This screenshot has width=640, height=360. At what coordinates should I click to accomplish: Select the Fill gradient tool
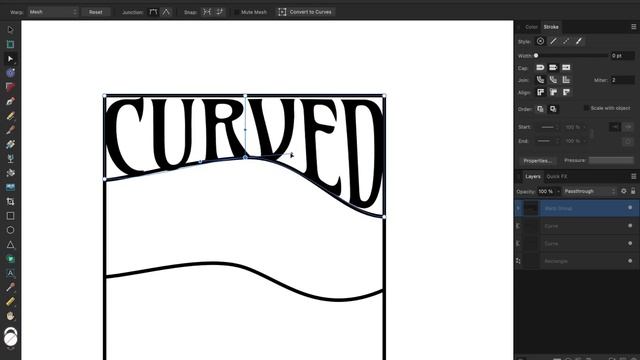[x=10, y=144]
